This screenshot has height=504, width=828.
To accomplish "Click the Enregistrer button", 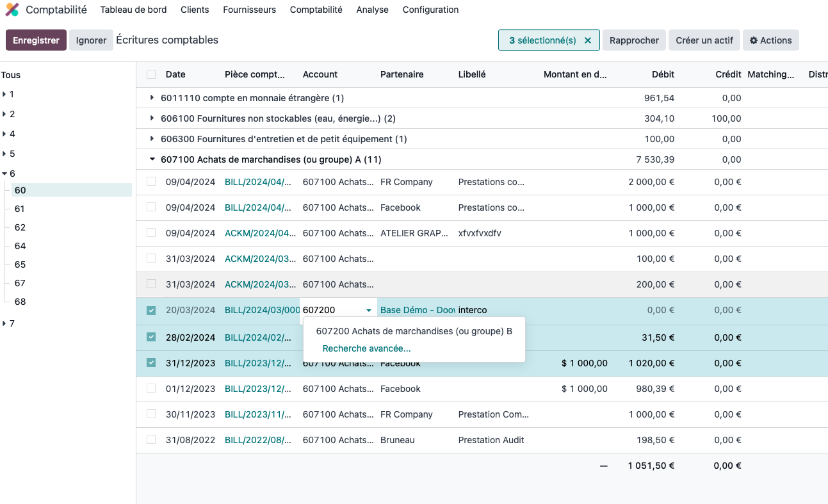I will [36, 40].
